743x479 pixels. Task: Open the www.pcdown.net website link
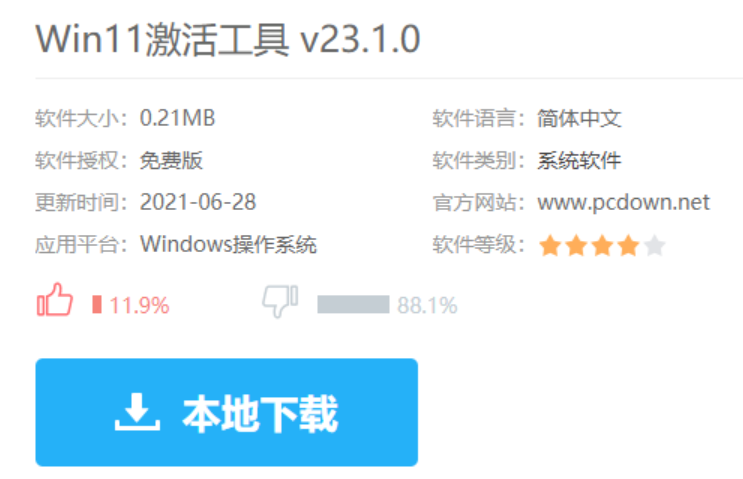623,203
